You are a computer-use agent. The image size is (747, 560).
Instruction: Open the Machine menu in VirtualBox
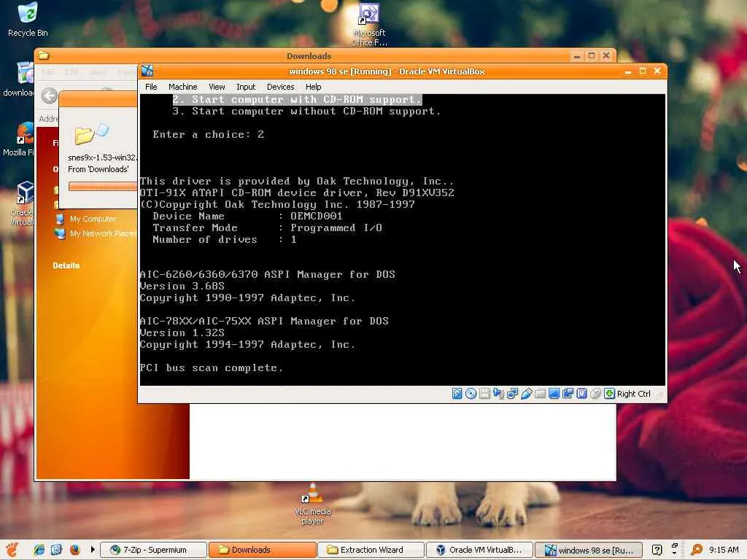point(182,87)
